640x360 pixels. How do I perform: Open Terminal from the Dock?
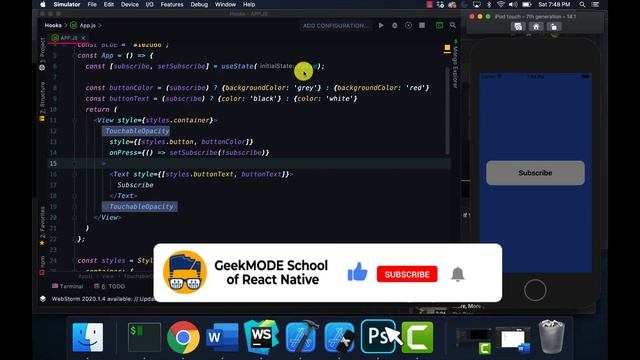[x=144, y=338]
